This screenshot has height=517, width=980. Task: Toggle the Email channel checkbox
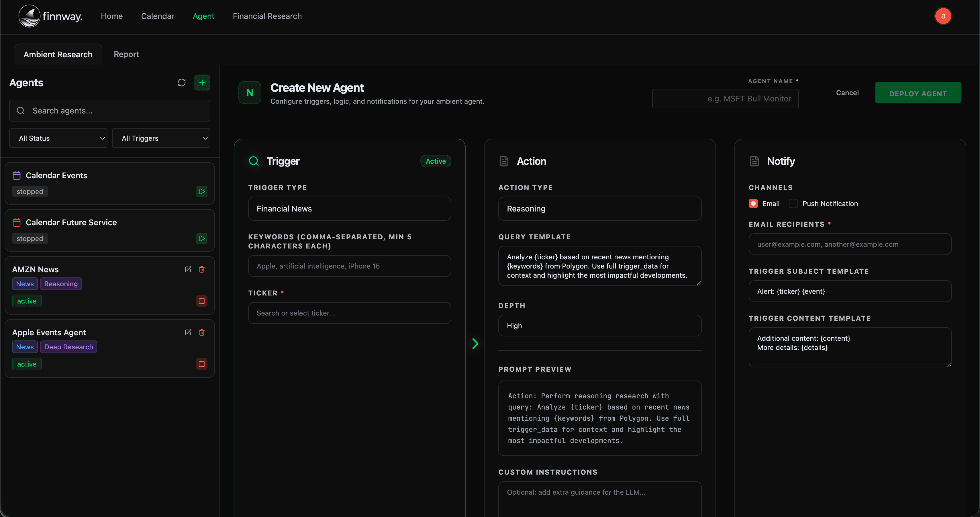753,203
